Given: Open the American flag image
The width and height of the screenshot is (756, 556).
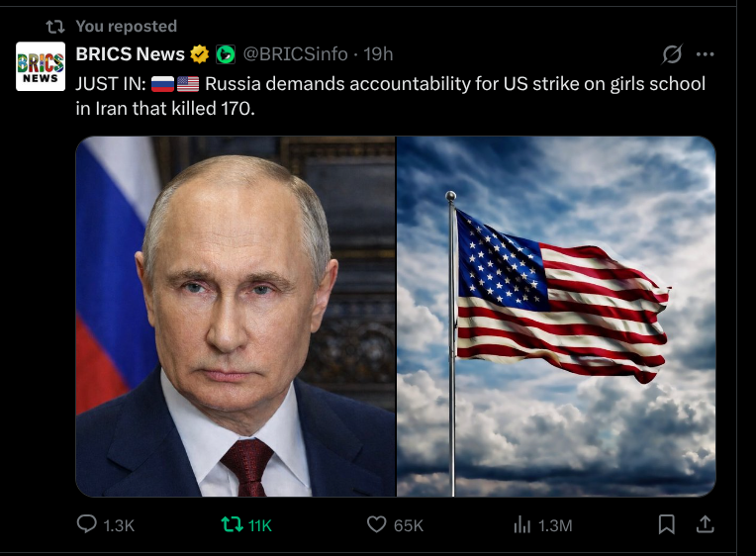Looking at the screenshot, I should [556, 316].
